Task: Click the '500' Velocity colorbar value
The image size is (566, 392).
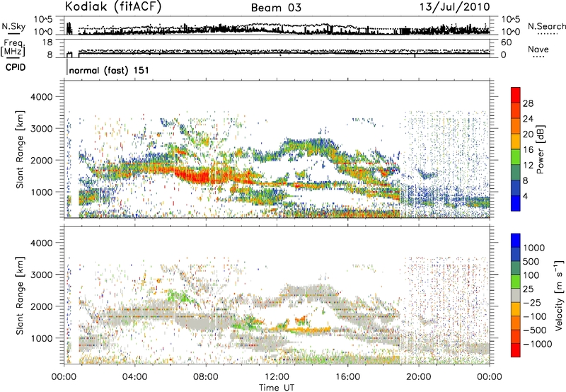Action: pos(533,261)
